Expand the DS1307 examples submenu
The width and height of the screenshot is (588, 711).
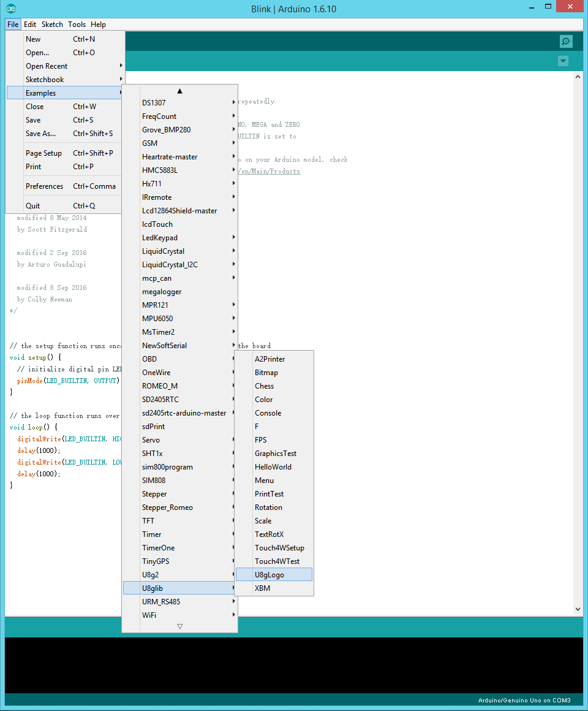coord(180,103)
